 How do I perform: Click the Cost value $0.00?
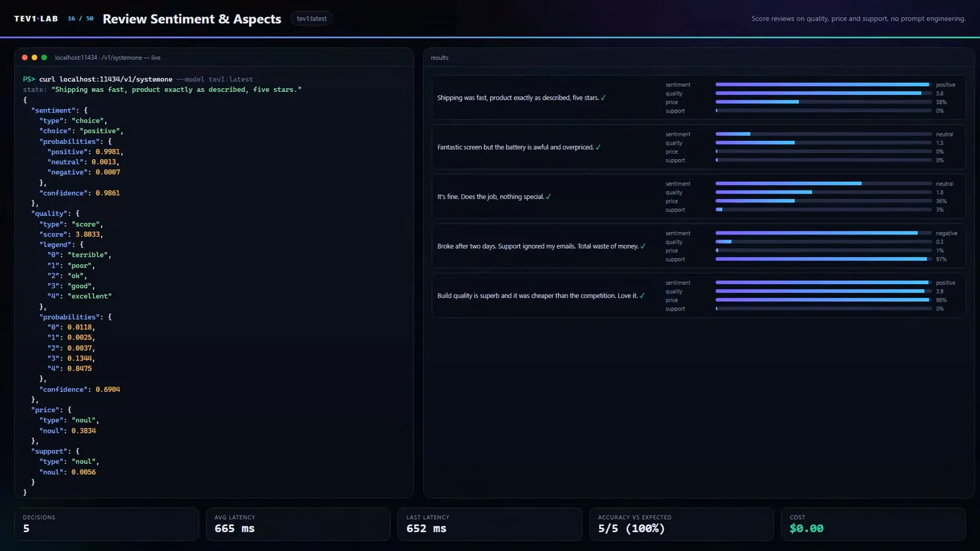[806, 529]
